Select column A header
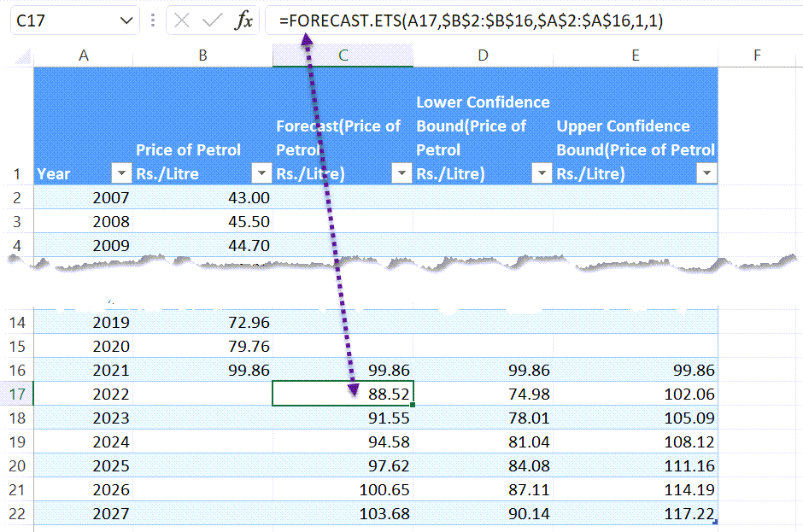The image size is (803, 532). tap(84, 56)
